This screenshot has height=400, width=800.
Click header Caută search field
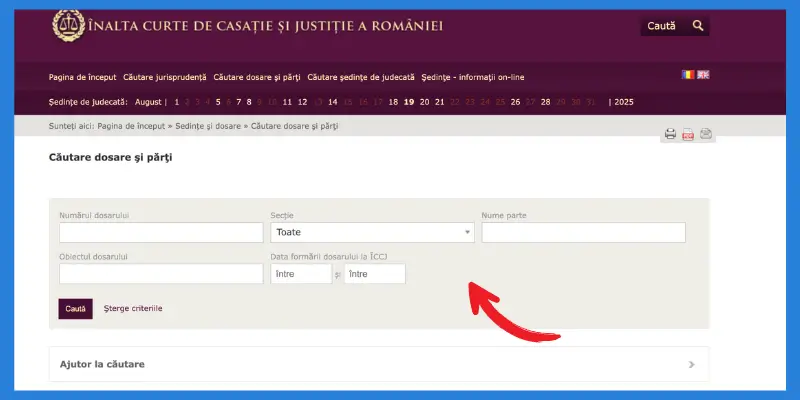click(x=663, y=26)
